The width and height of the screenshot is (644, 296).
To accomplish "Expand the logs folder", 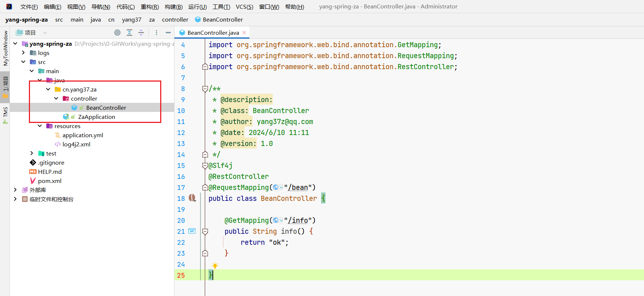I will point(23,53).
